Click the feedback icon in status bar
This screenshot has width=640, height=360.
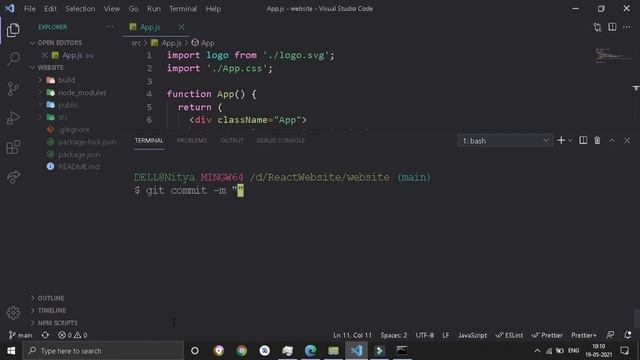[610, 335]
